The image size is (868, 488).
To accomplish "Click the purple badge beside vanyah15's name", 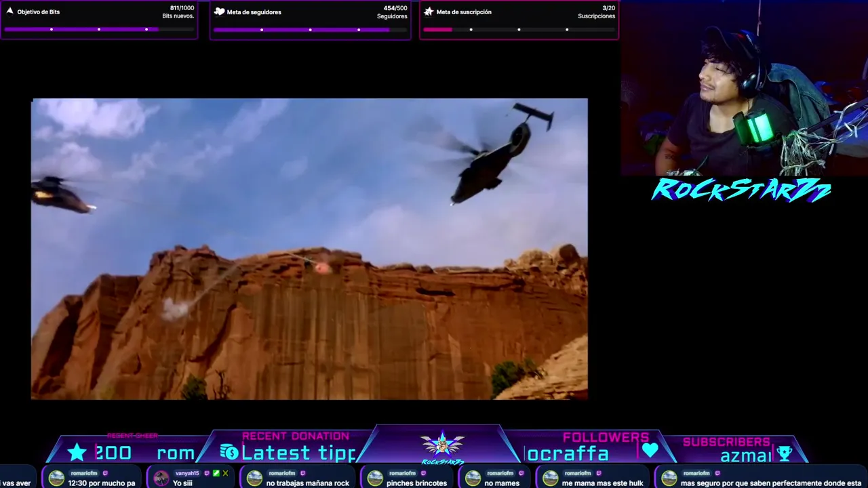I will 207,473.
